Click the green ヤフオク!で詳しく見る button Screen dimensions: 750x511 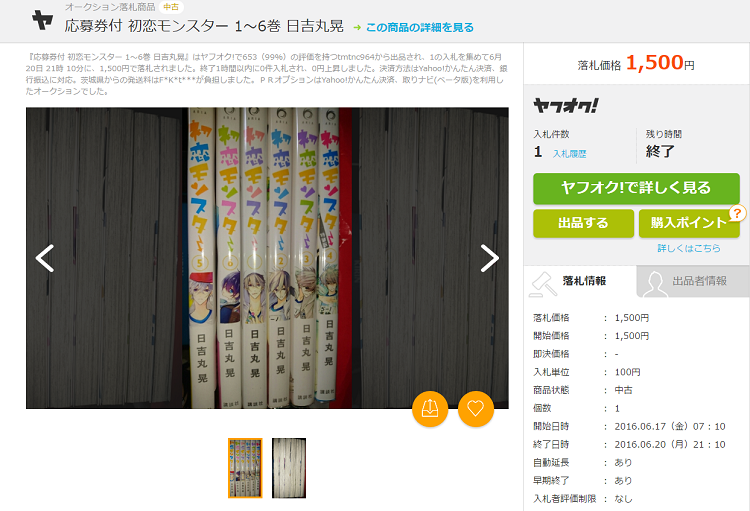coord(636,188)
